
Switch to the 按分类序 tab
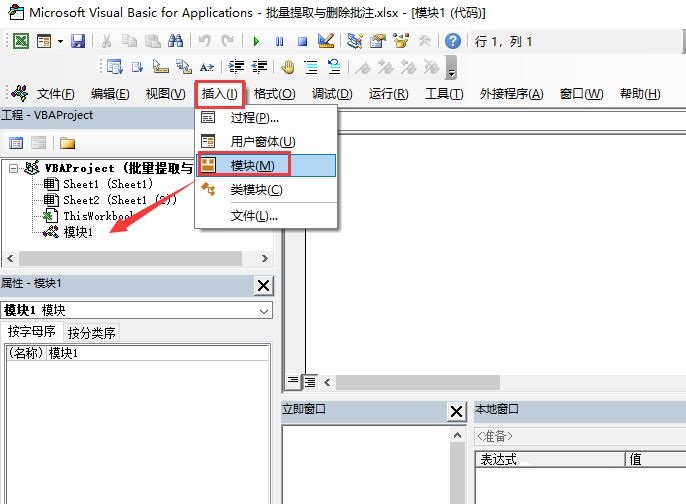tap(91, 332)
